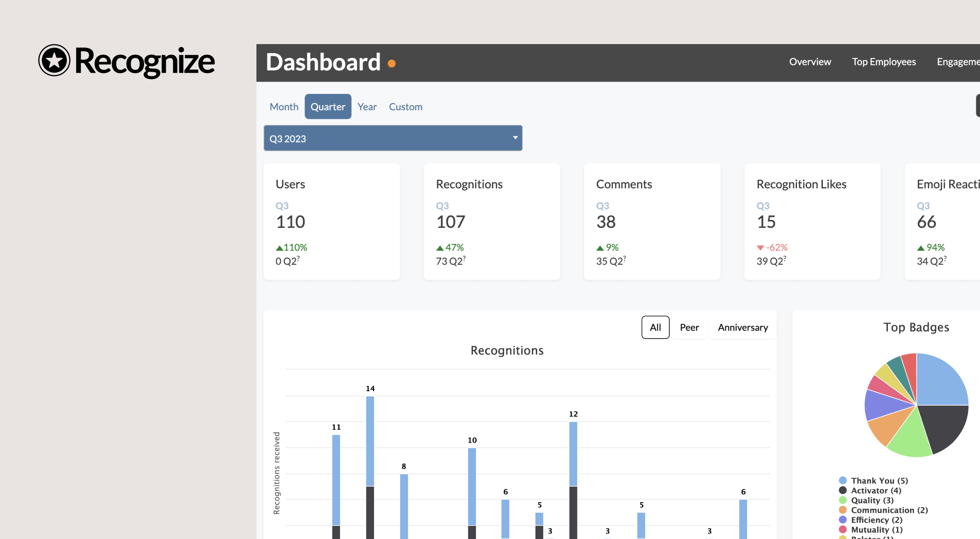Click the purple Efficiency pie slice
The height and width of the screenshot is (539, 980).
click(x=884, y=405)
